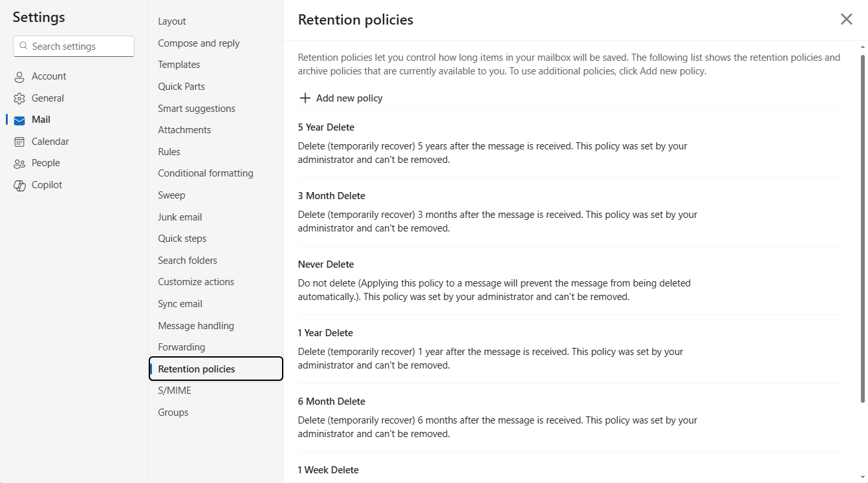Select the Never Delete policy entry
Image resolution: width=868 pixels, height=483 pixels.
[x=326, y=264]
